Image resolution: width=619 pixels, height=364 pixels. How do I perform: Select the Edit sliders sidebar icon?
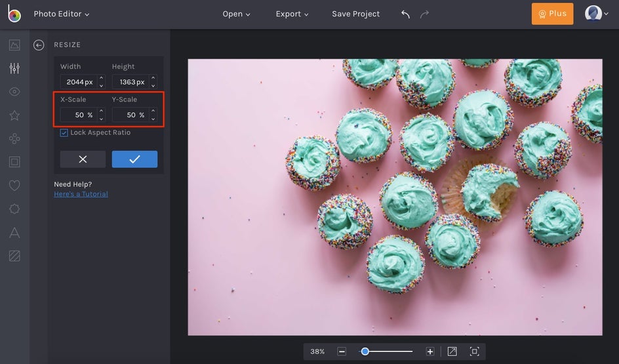pyautogui.click(x=14, y=68)
